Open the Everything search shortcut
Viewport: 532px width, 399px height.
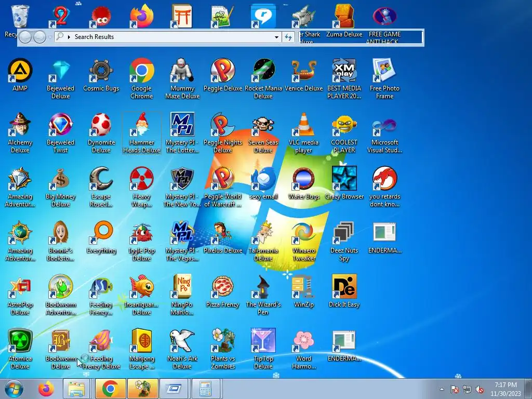[101, 237]
